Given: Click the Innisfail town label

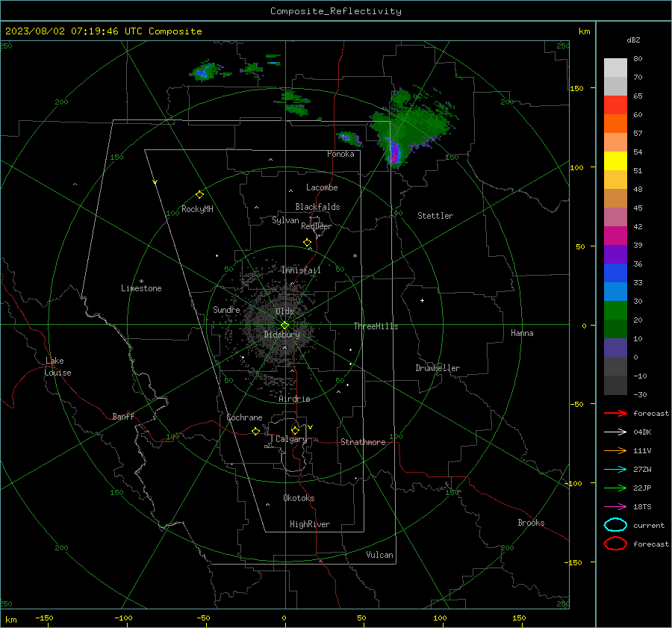Looking at the screenshot, I should coord(301,270).
